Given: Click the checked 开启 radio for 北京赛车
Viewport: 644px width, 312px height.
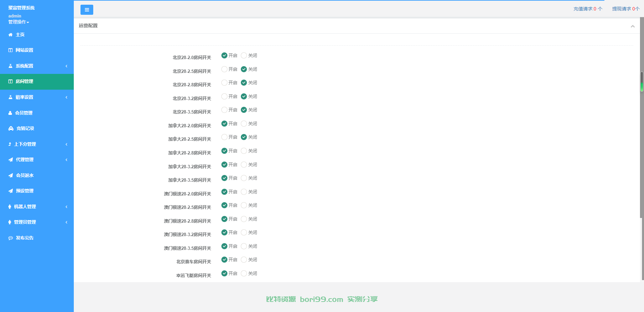Looking at the screenshot, I should point(224,260).
